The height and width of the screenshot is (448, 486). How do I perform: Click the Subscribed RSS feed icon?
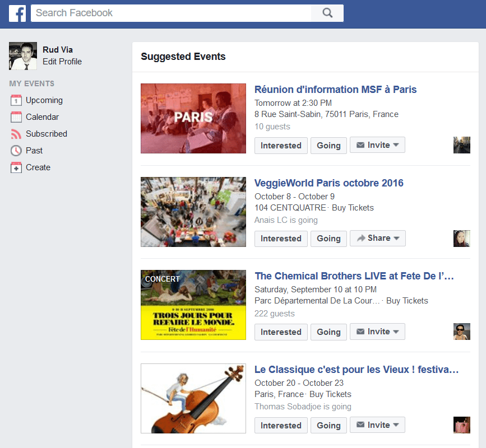(x=16, y=134)
